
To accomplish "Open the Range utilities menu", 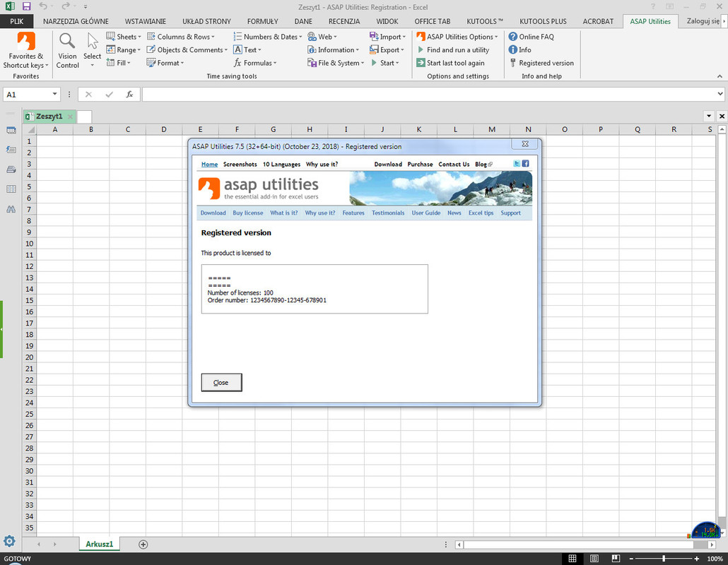I will (x=124, y=49).
